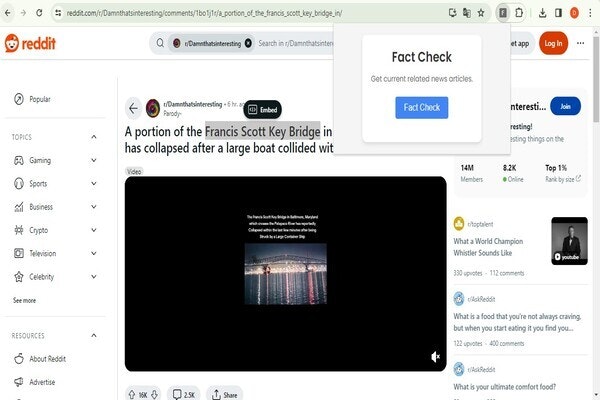
Task: Open the Reddit header more options menu
Action: (x=580, y=43)
